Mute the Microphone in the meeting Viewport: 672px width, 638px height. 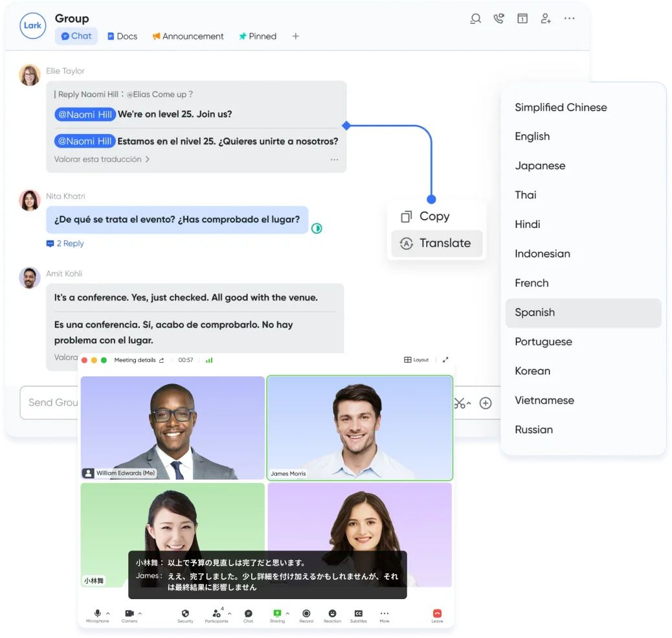97,613
